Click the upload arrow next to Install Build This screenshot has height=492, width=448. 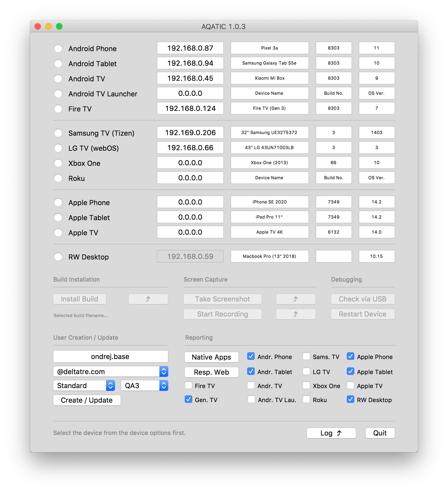pos(148,299)
